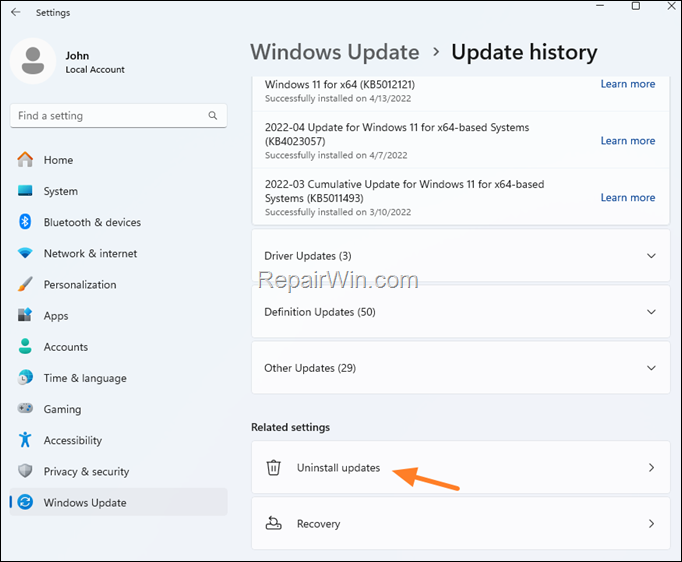
Task: Open the Home settings page
Action: (118, 160)
